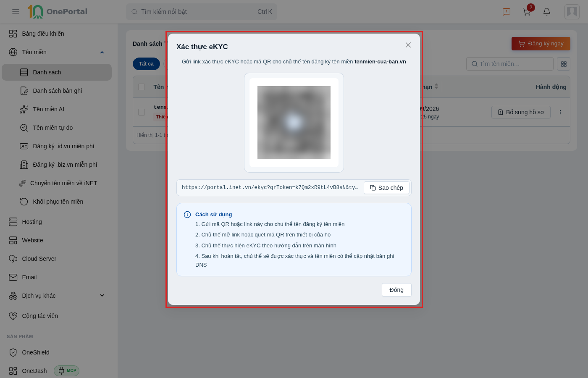Click the Cloud Server icon

tap(13, 259)
